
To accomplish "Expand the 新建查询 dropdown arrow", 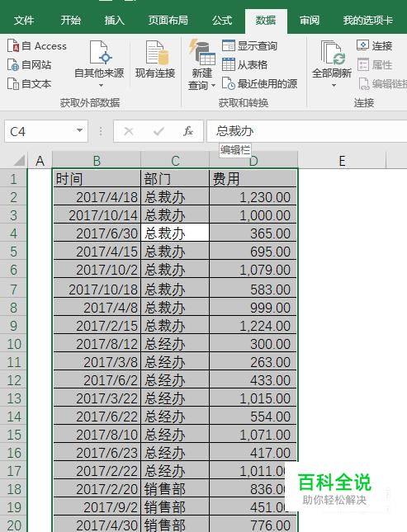I will [213, 86].
